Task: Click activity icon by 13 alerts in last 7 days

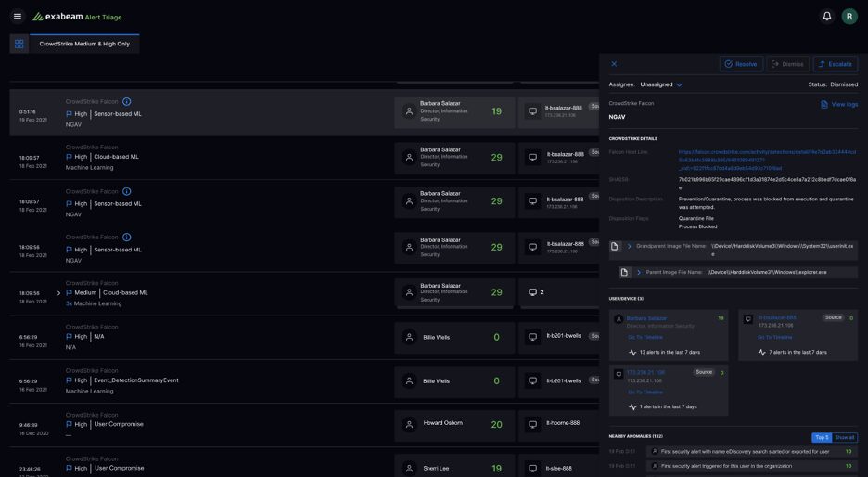Action: pyautogui.click(x=632, y=353)
